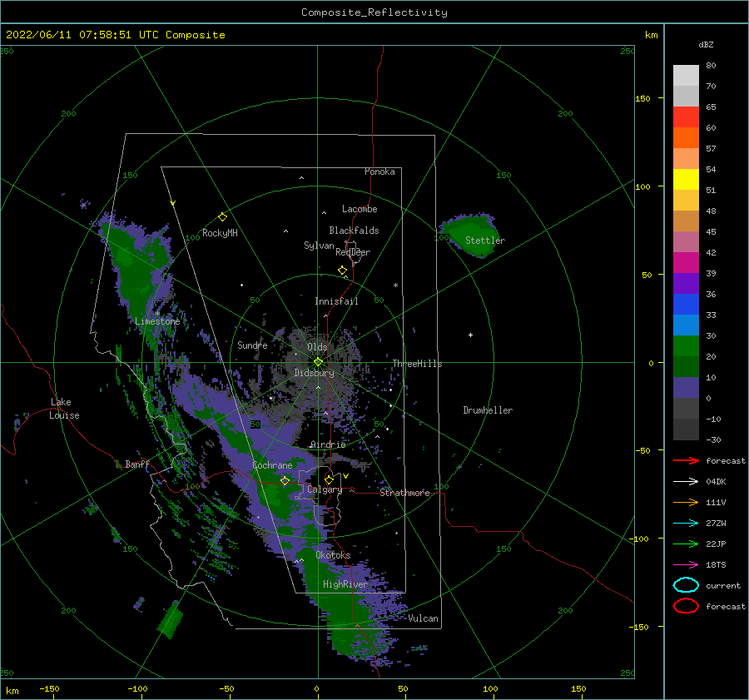749x700 pixels.
Task: Click the 150 tick on the right-hand axis
Action: coord(642,98)
